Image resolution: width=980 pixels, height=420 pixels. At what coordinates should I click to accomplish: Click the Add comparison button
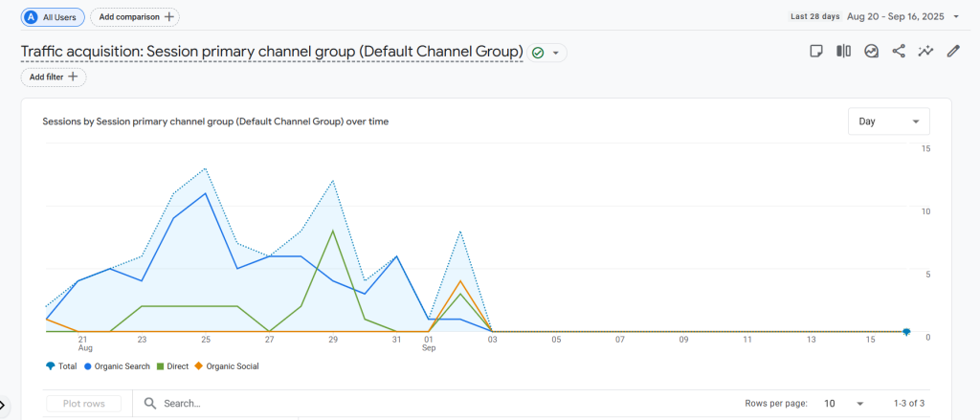tap(134, 17)
